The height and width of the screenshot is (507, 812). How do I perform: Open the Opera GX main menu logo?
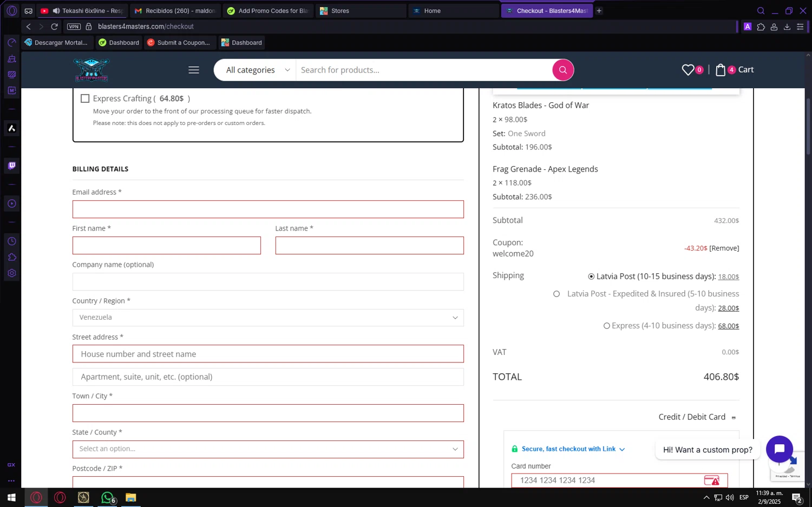click(x=11, y=11)
